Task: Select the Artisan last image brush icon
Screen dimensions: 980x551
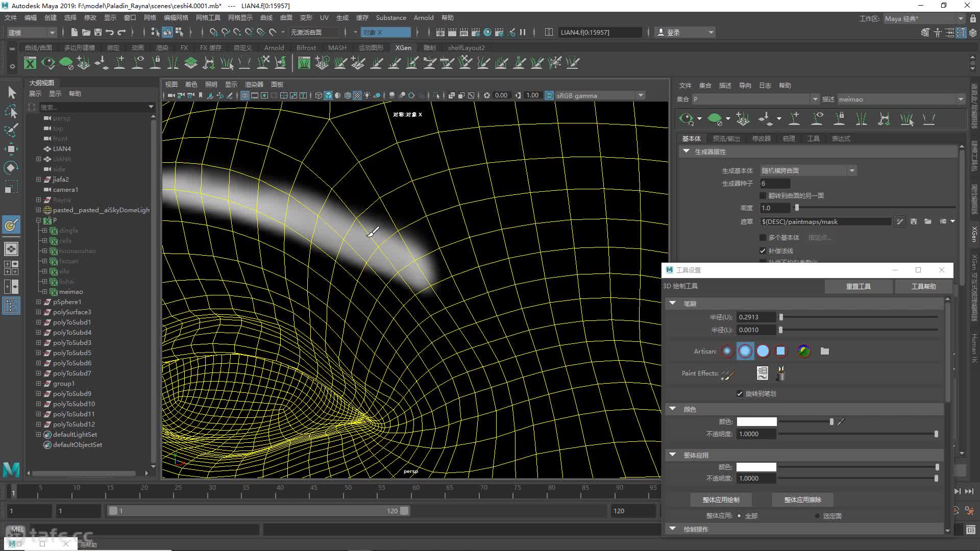Action: click(x=804, y=351)
